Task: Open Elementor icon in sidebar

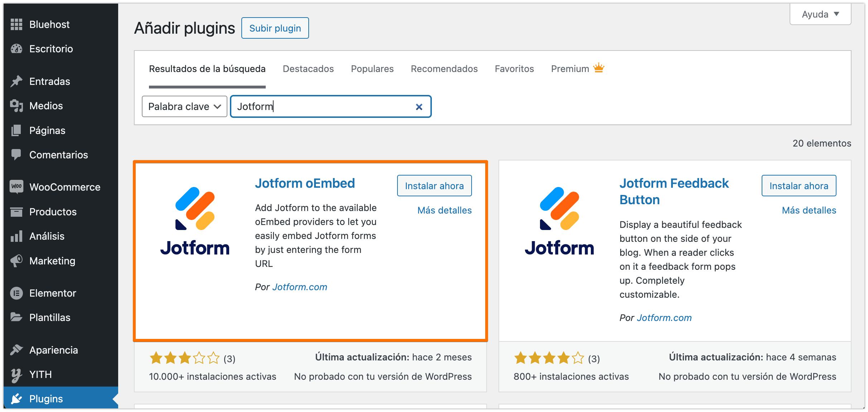Action: coord(16,293)
